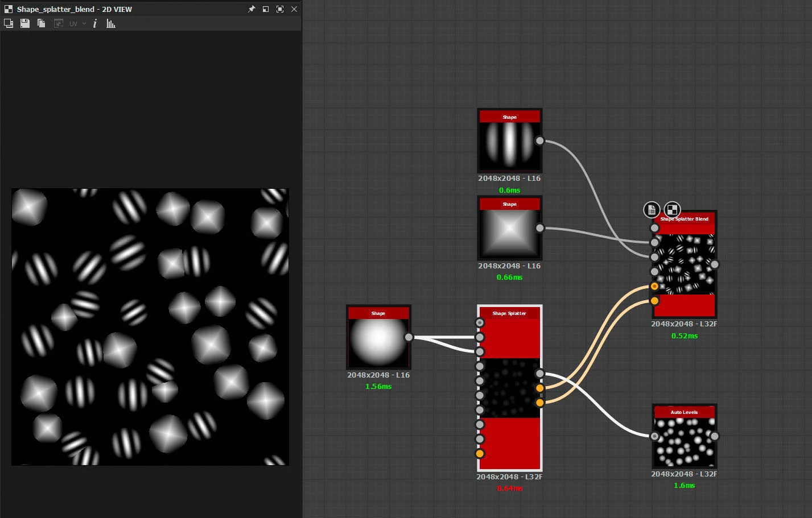This screenshot has width=812, height=518.
Task: Click the rendered splatter image in 2D view
Action: 150,327
